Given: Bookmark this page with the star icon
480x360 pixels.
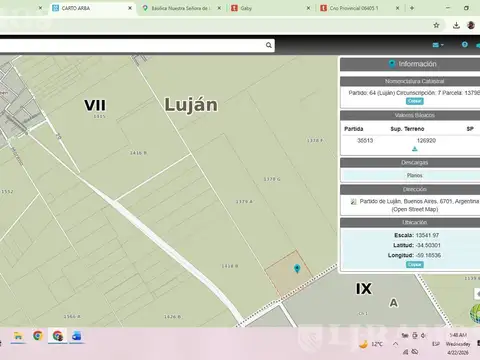Looking at the screenshot, I should [x=436, y=25].
